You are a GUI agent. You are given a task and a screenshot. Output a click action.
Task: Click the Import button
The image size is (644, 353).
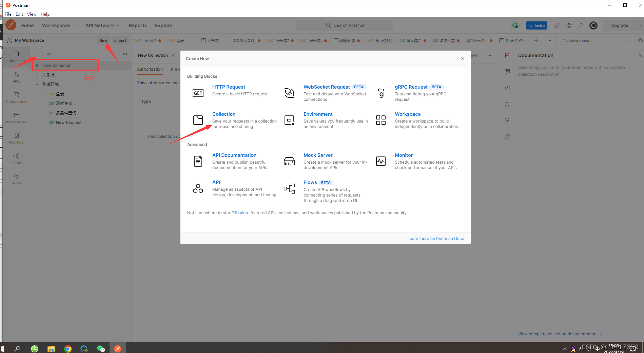pyautogui.click(x=120, y=40)
